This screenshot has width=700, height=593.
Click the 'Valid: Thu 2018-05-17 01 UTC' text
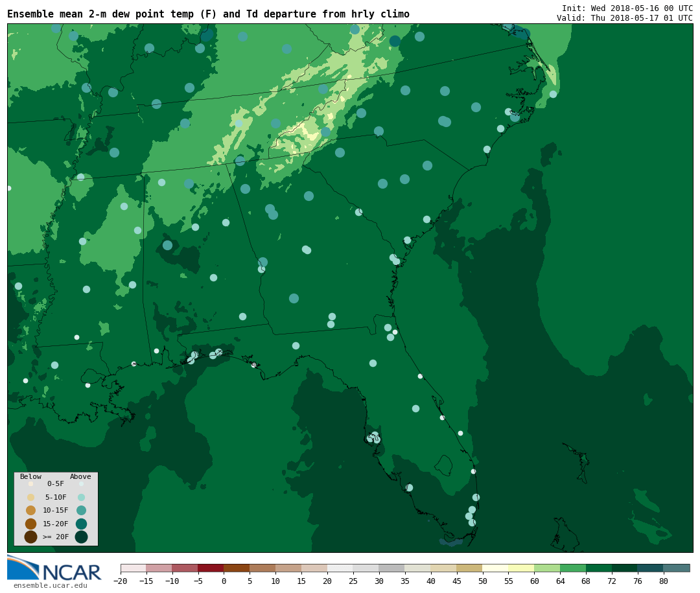(624, 18)
